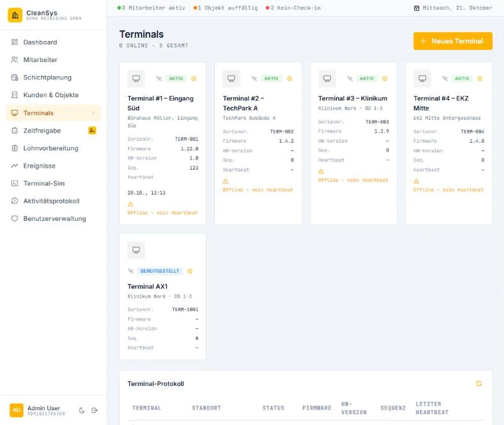Sort by FIRMWARE column header

pyautogui.click(x=317, y=408)
